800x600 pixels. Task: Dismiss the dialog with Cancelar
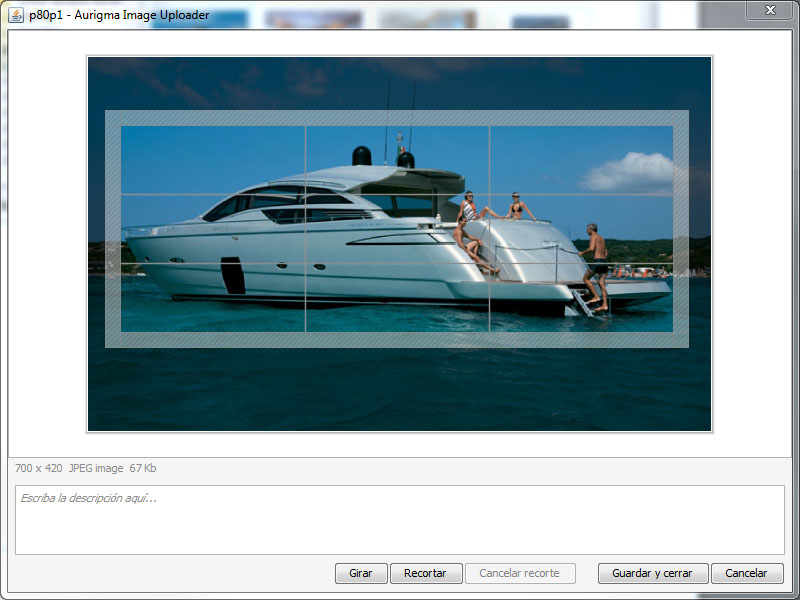(x=746, y=573)
